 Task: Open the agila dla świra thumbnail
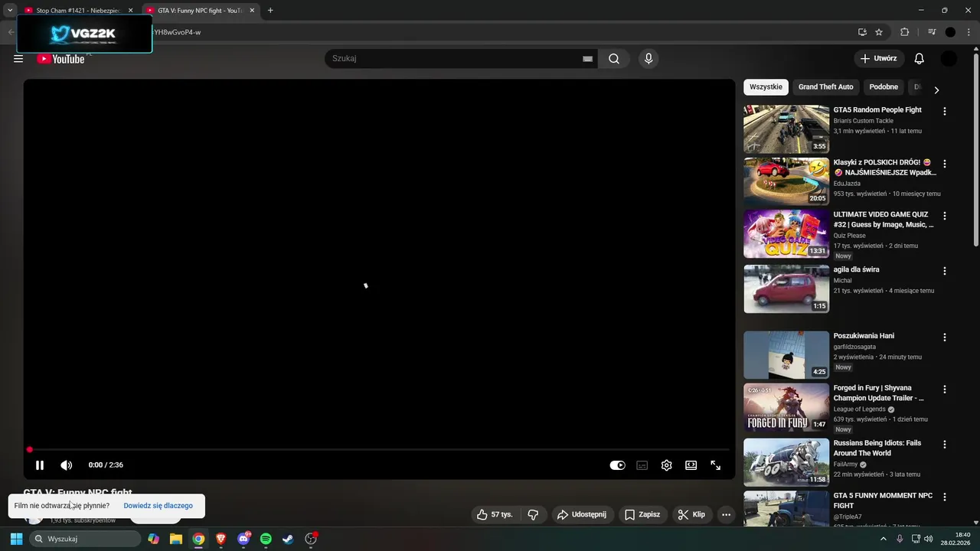[x=786, y=289]
